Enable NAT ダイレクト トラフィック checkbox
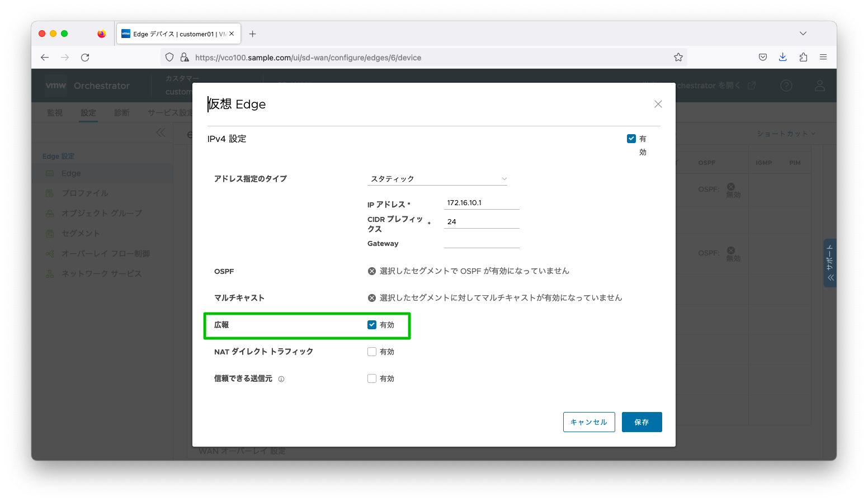 click(x=372, y=352)
